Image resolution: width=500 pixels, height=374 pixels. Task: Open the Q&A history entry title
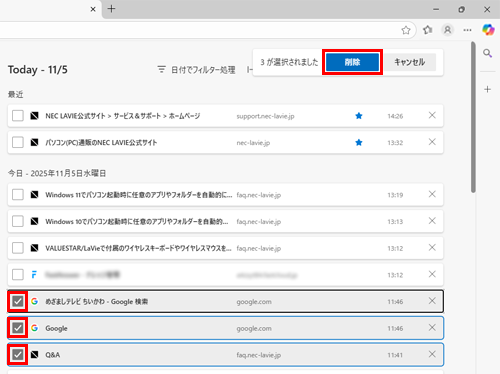[x=53, y=355]
